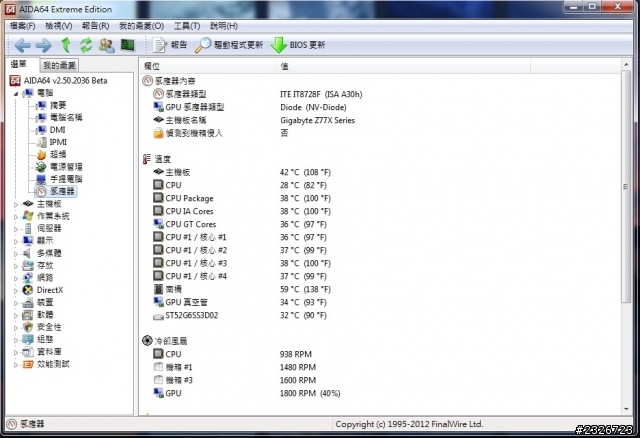
Task: Click the 值 column header
Action: pyautogui.click(x=404, y=66)
